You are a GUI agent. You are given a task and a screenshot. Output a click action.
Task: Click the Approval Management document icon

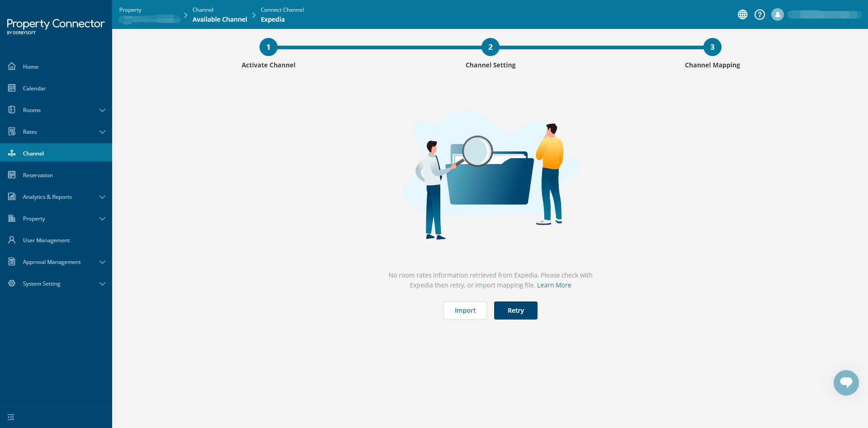click(12, 262)
